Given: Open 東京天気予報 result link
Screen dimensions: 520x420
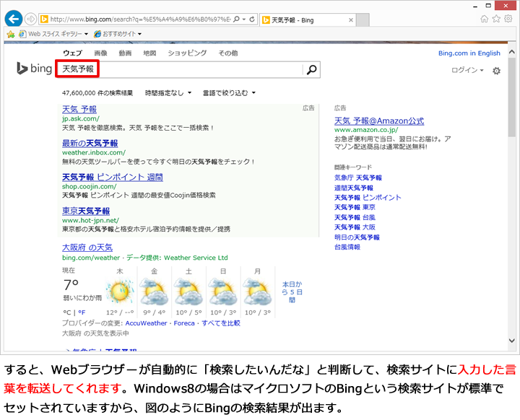Looking at the screenshot, I should coord(86,211).
